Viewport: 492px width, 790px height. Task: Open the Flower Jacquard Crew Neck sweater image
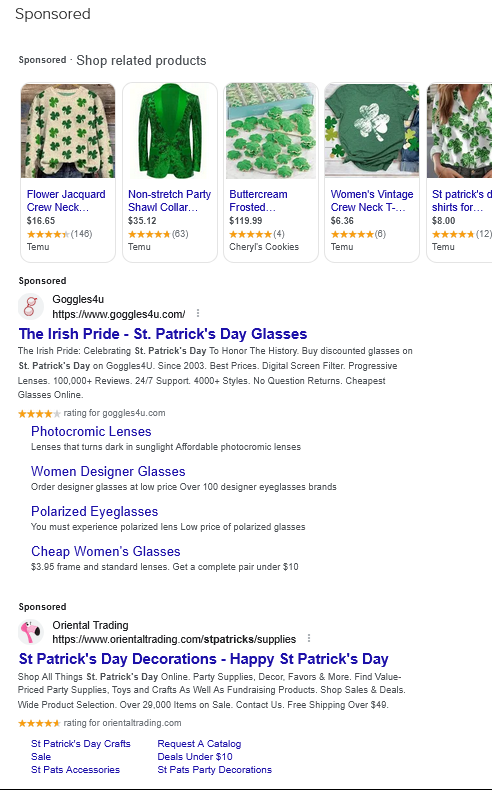68,131
